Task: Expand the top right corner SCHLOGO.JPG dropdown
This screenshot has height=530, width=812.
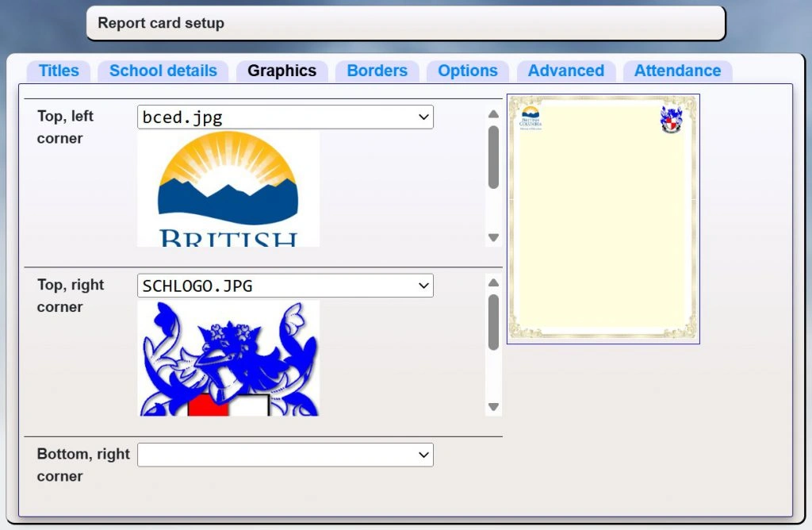Action: [x=285, y=286]
